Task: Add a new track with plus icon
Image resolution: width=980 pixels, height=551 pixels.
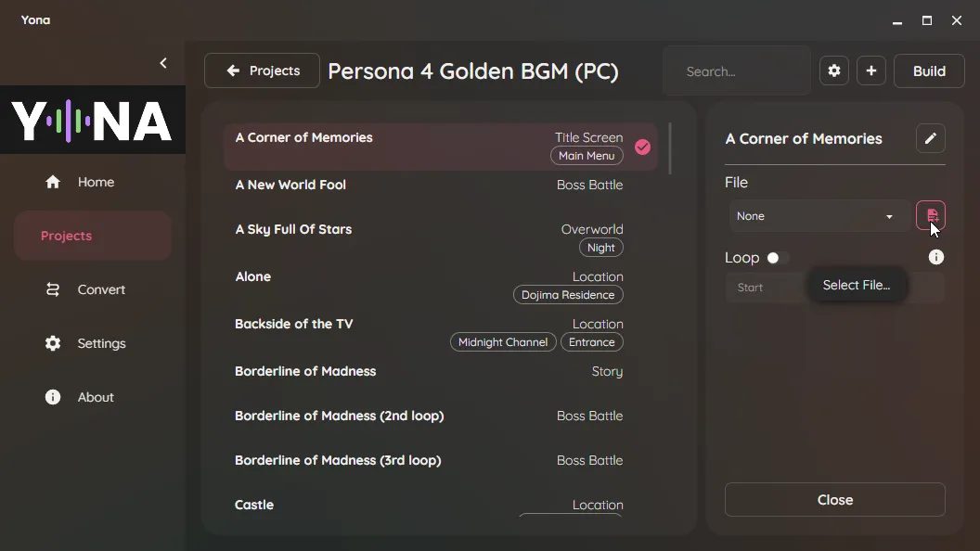Action: click(x=871, y=71)
